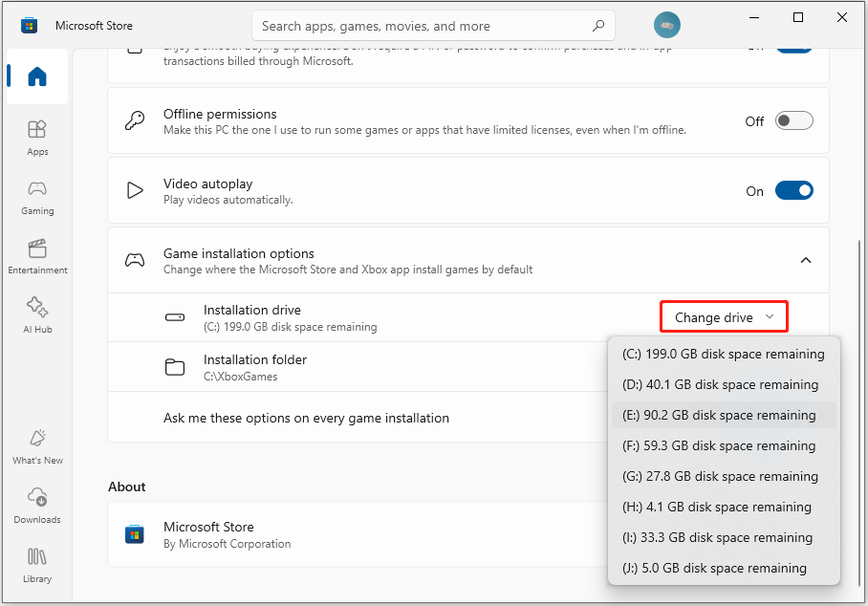Viewport: 868px width, 606px height.
Task: Minimize the Microsoft Store window
Action: tap(754, 18)
